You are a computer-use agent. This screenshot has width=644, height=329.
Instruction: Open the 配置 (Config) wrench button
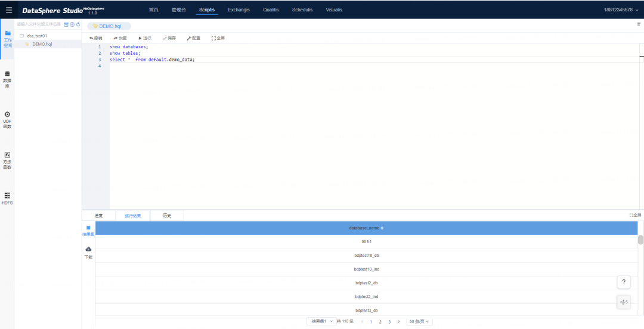[193, 38]
